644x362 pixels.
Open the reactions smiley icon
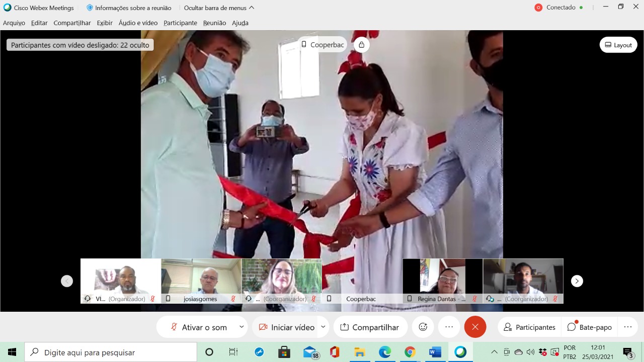pos(423,327)
